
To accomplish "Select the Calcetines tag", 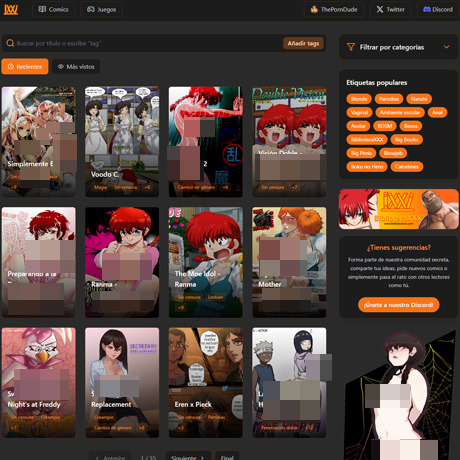I will click(407, 167).
